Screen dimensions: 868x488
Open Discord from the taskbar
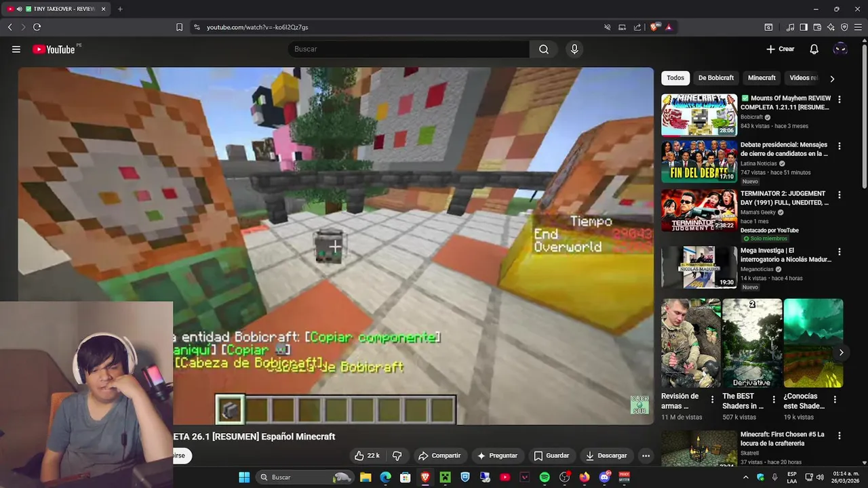tap(604, 477)
